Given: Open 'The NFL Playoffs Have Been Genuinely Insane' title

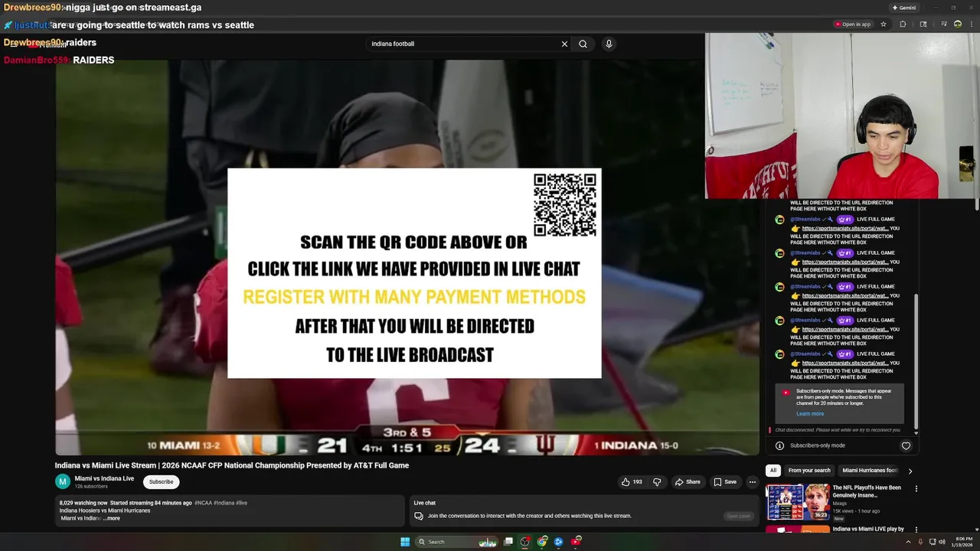Looking at the screenshot, I should (867, 491).
